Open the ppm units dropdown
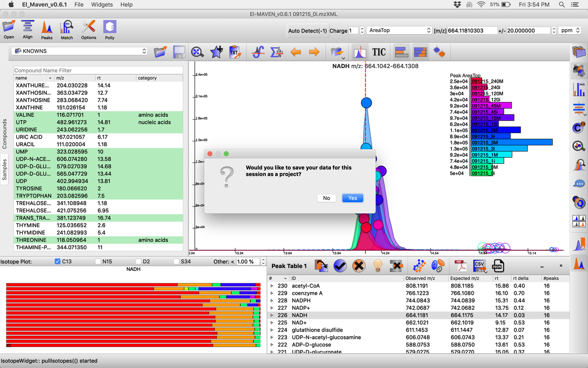588x368 pixels. pyautogui.click(x=570, y=30)
